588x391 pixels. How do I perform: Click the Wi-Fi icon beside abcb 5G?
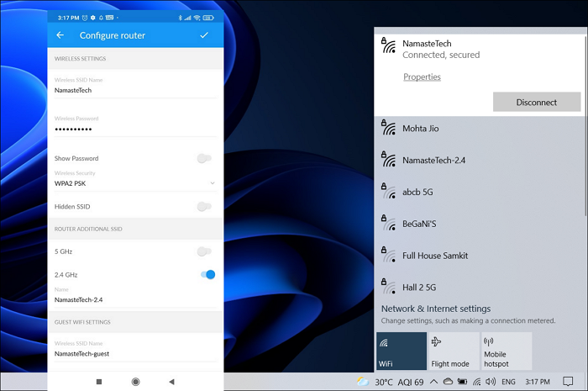(x=389, y=192)
